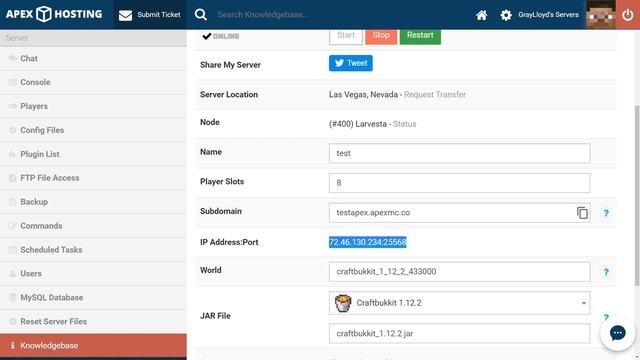This screenshot has width=640, height=360.
Task: Click the Reset Server Files icon
Action: (13, 322)
